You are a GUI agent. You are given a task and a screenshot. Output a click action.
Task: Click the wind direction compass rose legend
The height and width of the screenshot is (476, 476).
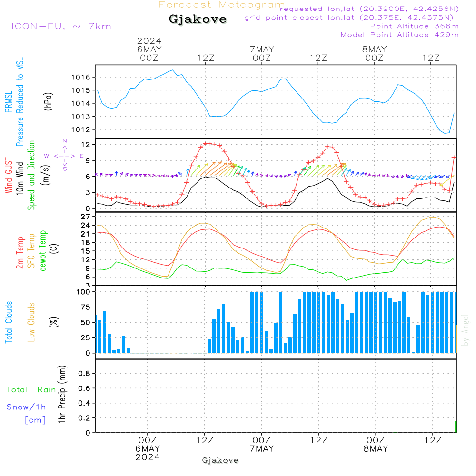coord(64,155)
